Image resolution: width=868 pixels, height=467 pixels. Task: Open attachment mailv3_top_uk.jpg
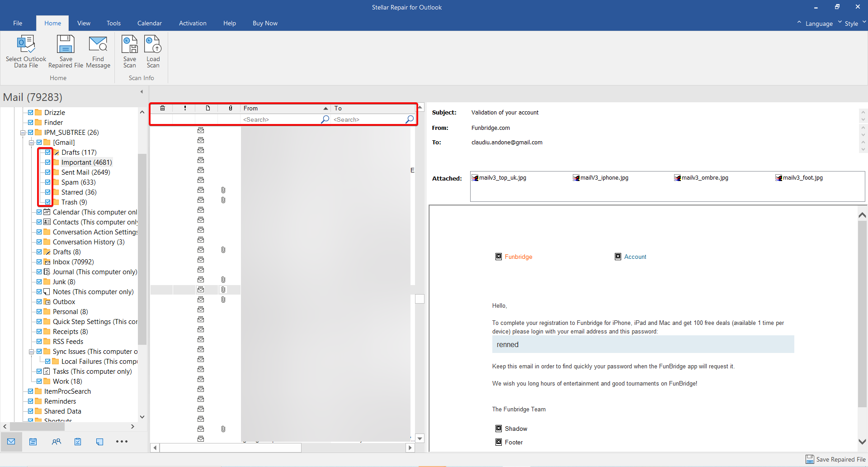(499, 178)
